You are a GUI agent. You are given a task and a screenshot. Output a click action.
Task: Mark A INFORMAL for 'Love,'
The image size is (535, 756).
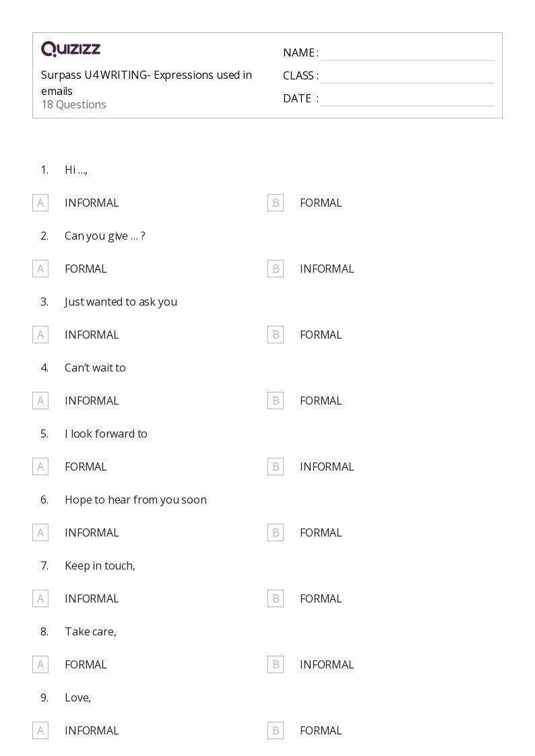click(x=40, y=730)
